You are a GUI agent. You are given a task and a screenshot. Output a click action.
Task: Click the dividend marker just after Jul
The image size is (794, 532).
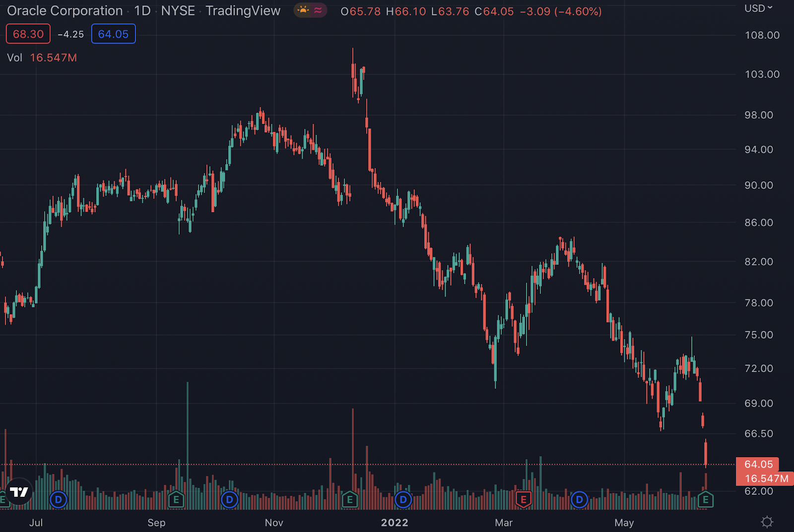tap(59, 499)
